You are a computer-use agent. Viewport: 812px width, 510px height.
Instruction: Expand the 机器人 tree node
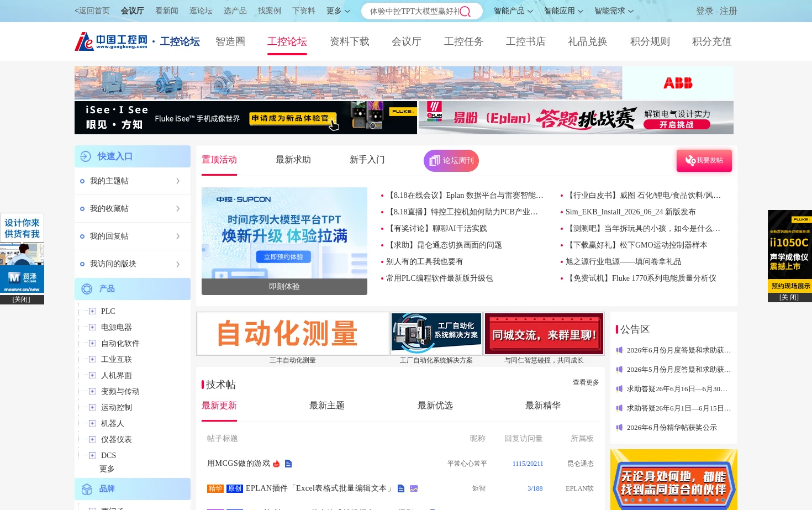(x=92, y=423)
